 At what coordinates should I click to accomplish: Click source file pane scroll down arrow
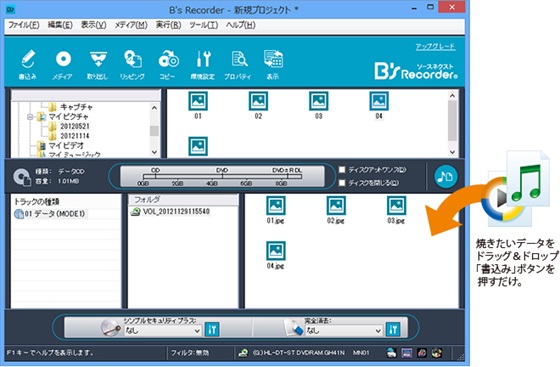(x=452, y=152)
